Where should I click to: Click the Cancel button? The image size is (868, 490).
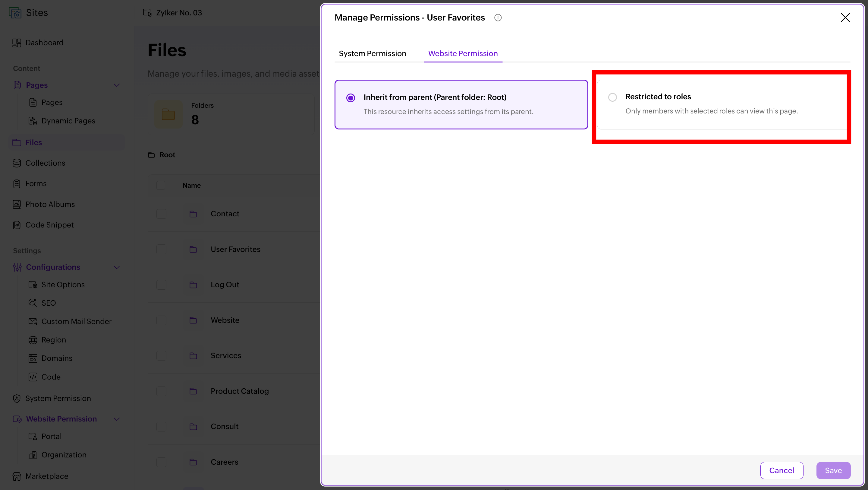[782, 470]
